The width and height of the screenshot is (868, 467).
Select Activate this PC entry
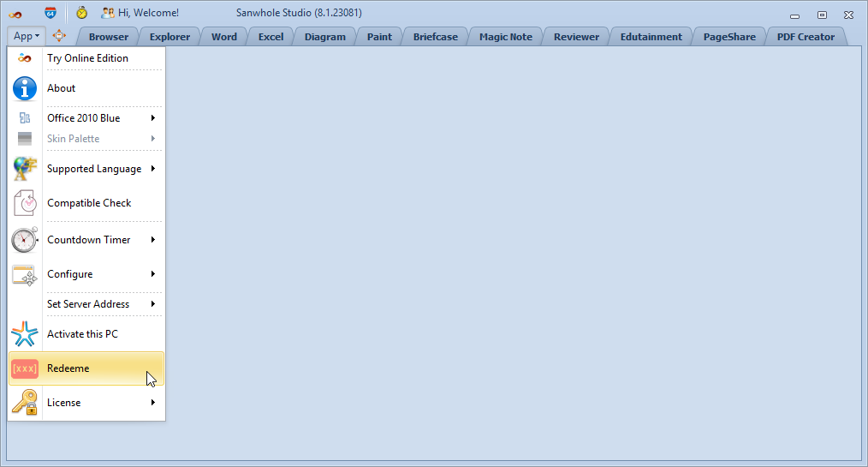pyautogui.click(x=87, y=334)
